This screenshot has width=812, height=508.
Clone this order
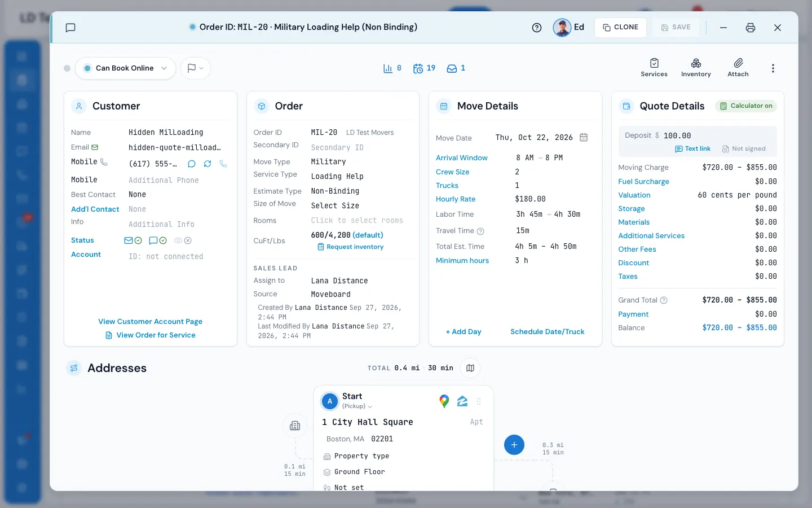(x=620, y=27)
